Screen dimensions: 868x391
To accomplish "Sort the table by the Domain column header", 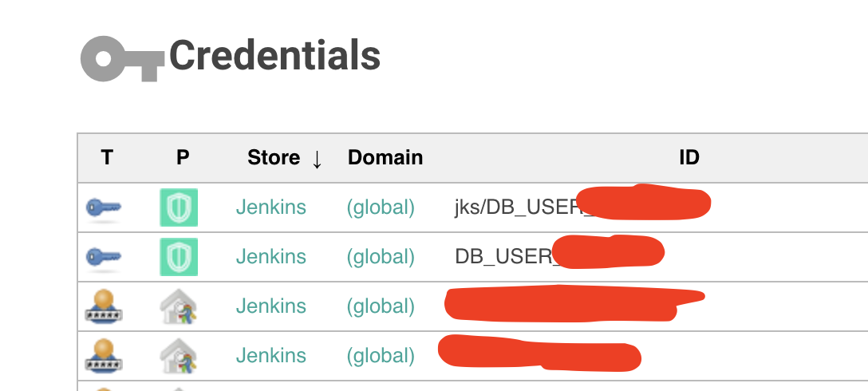I will point(385,158).
